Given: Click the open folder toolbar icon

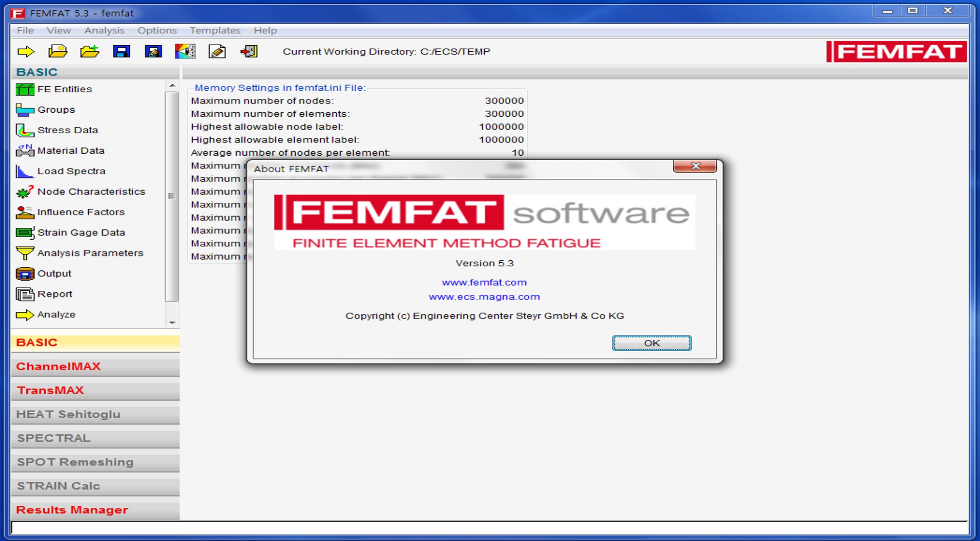Looking at the screenshot, I should click(x=58, y=51).
